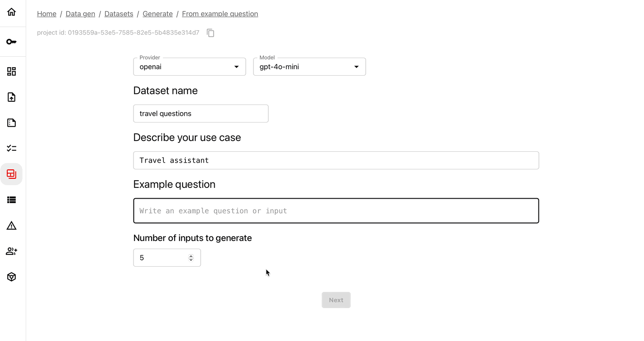Navigate to Datasets breadcrumb

click(x=119, y=14)
